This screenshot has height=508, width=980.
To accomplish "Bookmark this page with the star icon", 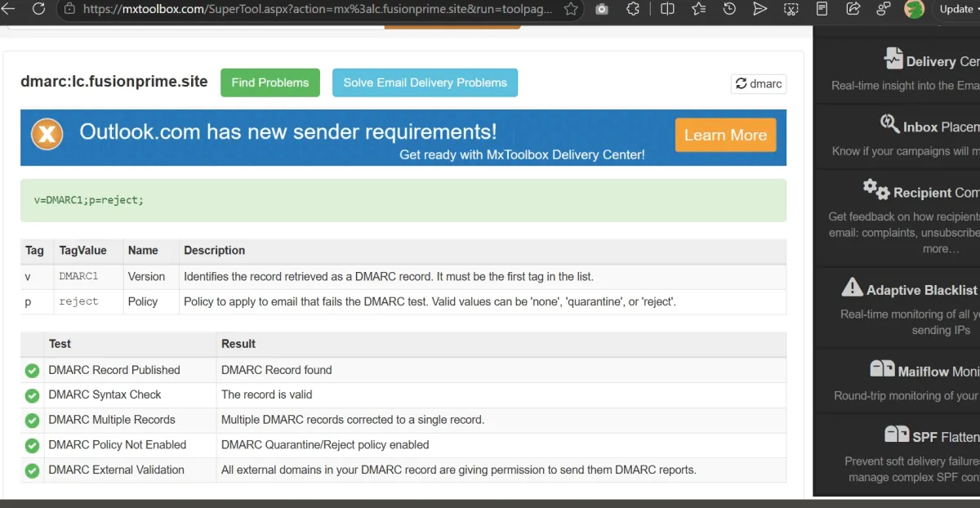I will tap(571, 9).
